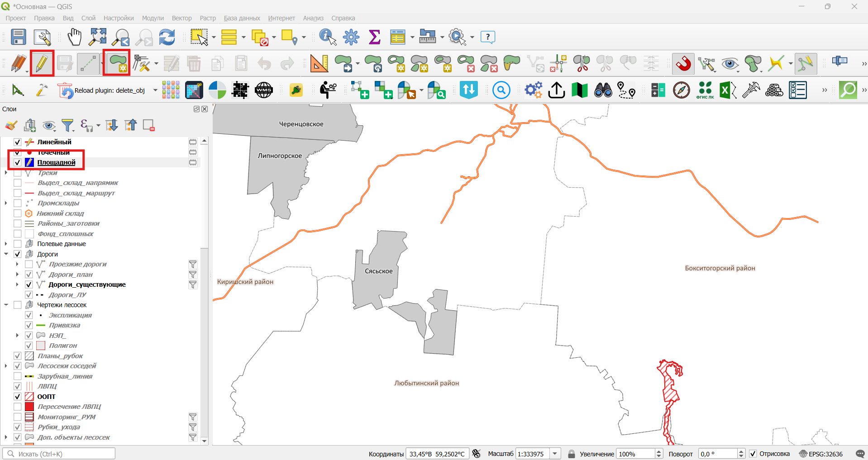Viewport: 868px width, 460px height.
Task: Click the coordinates input field
Action: [437, 454]
